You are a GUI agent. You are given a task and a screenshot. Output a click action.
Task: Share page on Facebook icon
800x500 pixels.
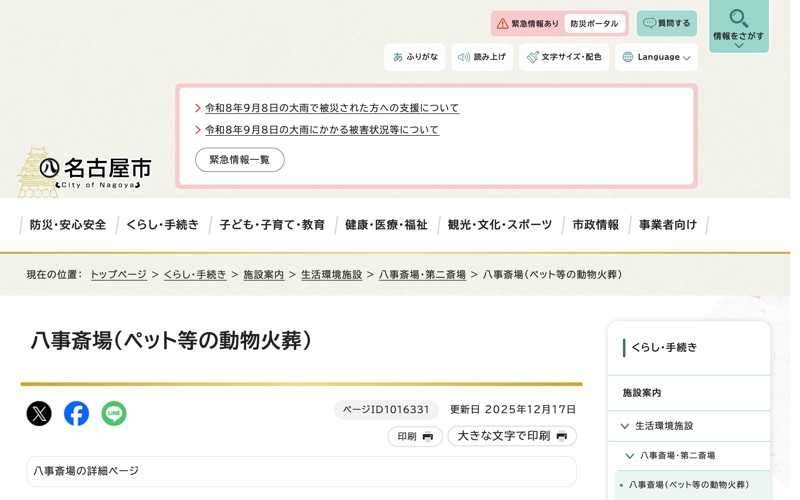(77, 413)
